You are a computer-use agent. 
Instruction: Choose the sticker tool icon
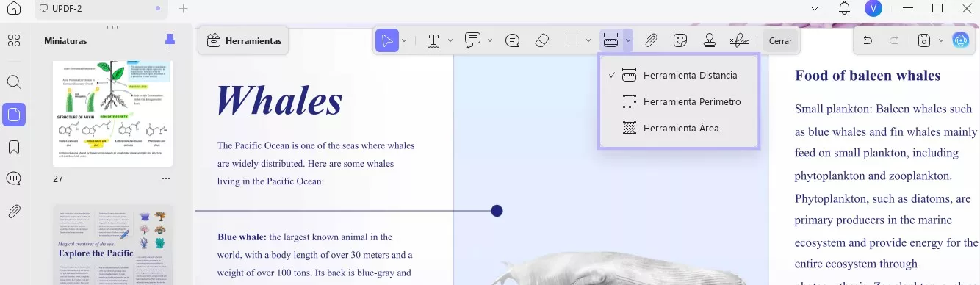click(680, 41)
